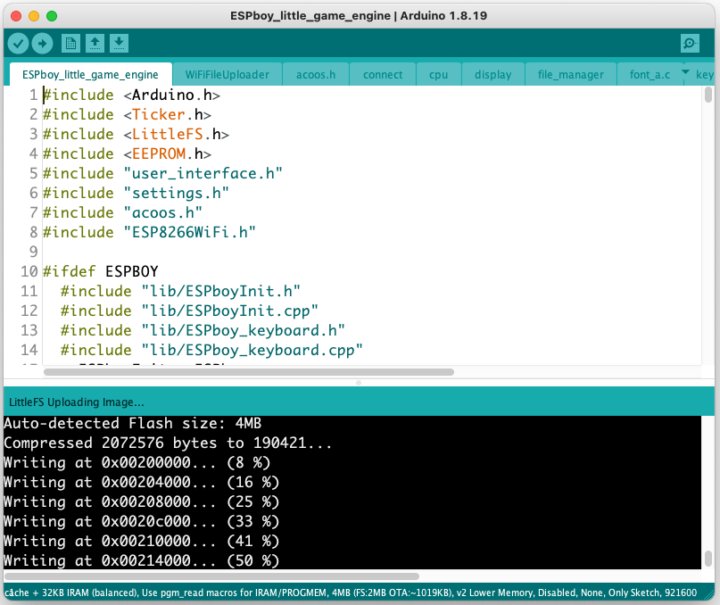Select the connect tab

[x=383, y=75]
